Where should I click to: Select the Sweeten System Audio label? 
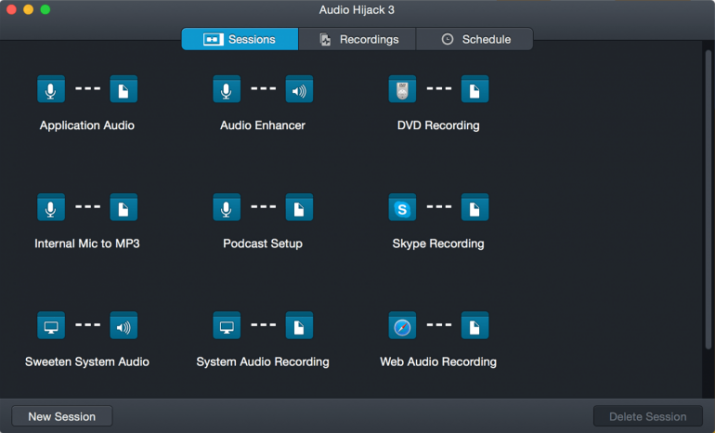[87, 362]
